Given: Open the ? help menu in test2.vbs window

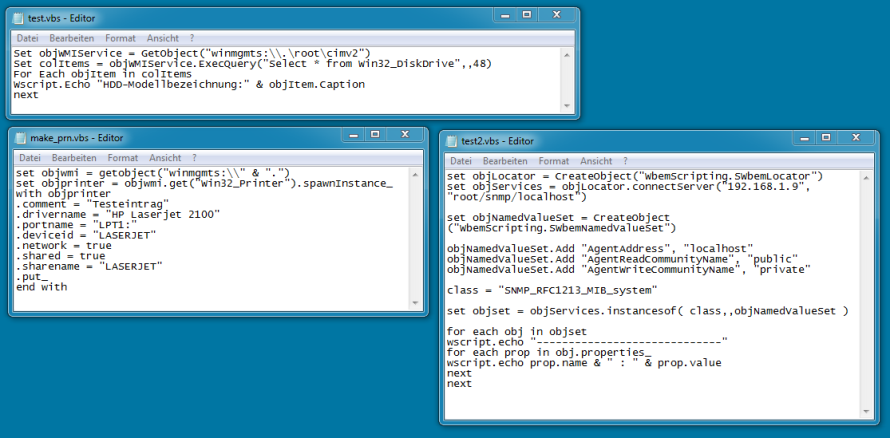Looking at the screenshot, I should [625, 161].
